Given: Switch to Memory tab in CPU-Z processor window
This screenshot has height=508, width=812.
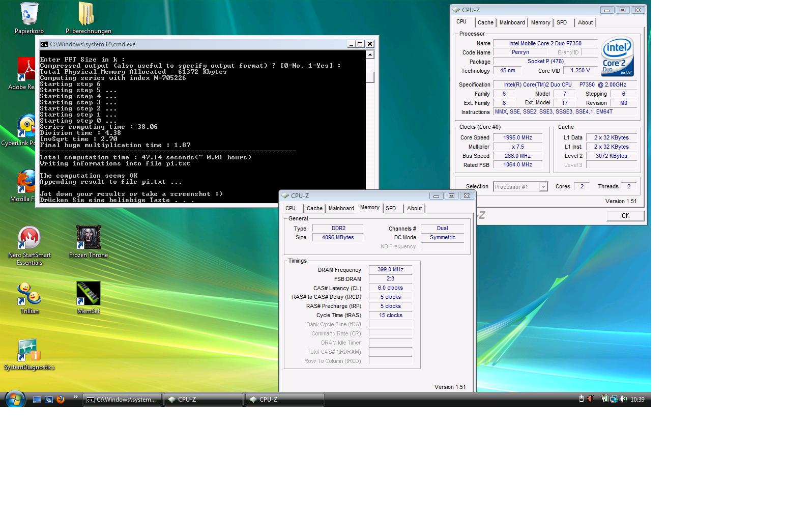Looking at the screenshot, I should pyautogui.click(x=540, y=22).
